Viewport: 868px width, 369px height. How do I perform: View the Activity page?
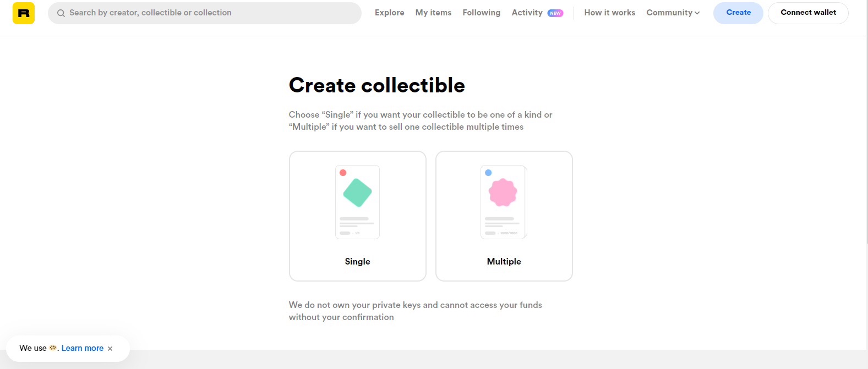(x=527, y=13)
